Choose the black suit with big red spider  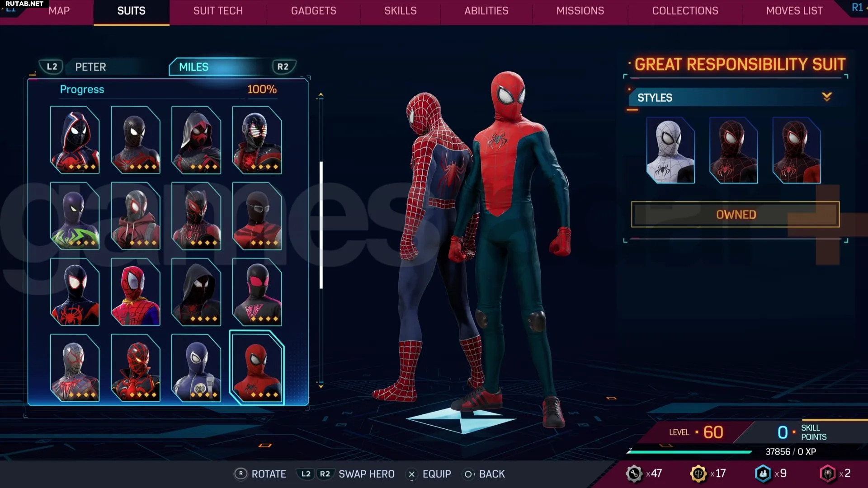[x=75, y=291]
